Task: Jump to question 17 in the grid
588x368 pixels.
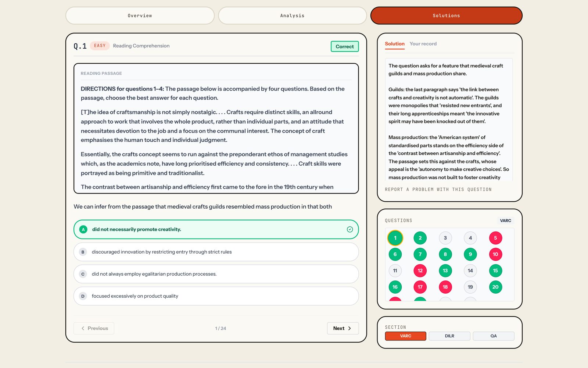Action: 420,287
